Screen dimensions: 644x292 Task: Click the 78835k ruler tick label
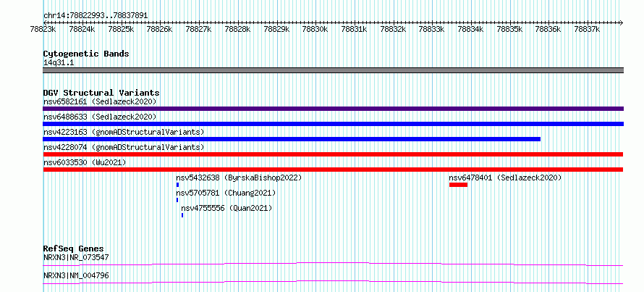point(510,29)
